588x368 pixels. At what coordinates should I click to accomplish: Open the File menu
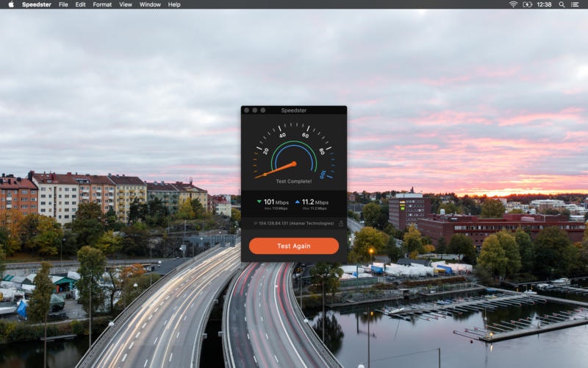click(x=63, y=4)
